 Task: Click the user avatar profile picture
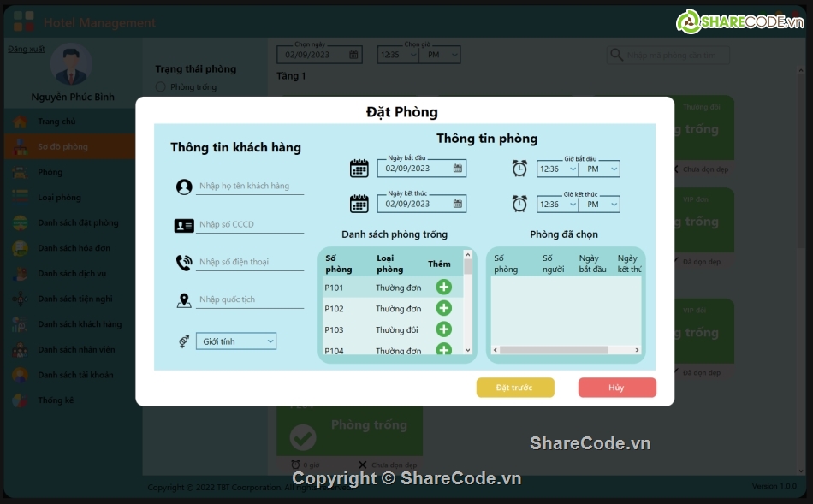[x=72, y=65]
